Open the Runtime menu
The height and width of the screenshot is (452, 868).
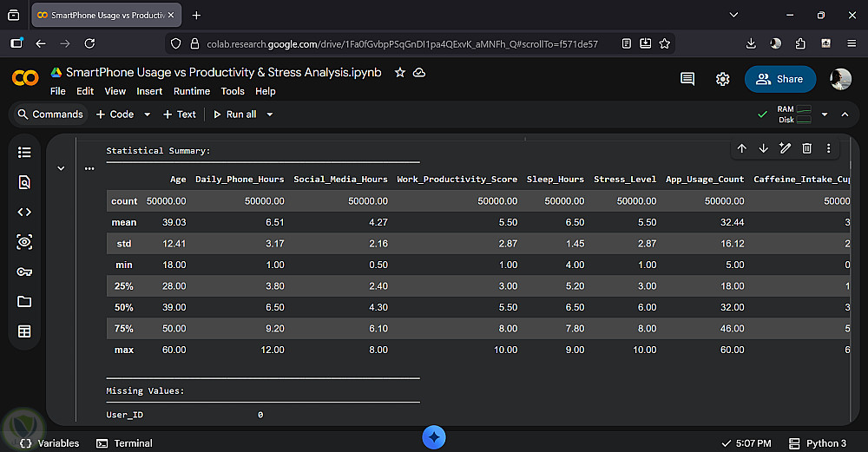click(191, 91)
